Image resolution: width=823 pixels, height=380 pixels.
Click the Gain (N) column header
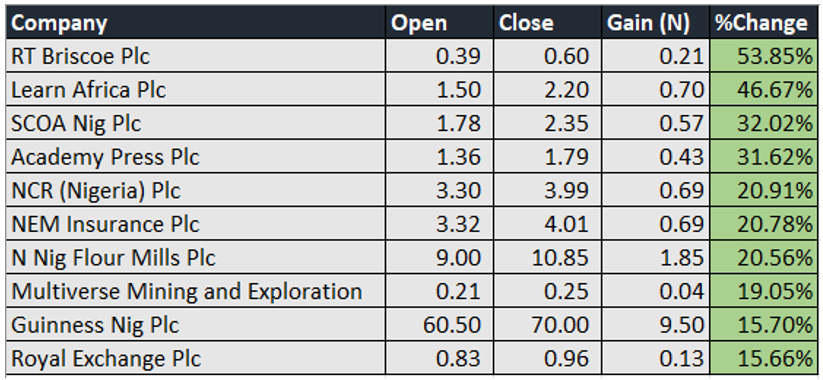point(656,22)
